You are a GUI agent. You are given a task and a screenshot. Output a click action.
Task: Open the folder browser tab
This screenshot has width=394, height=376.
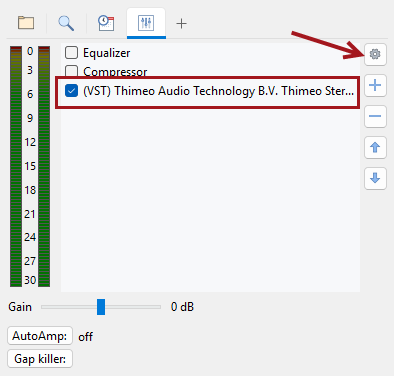26,23
